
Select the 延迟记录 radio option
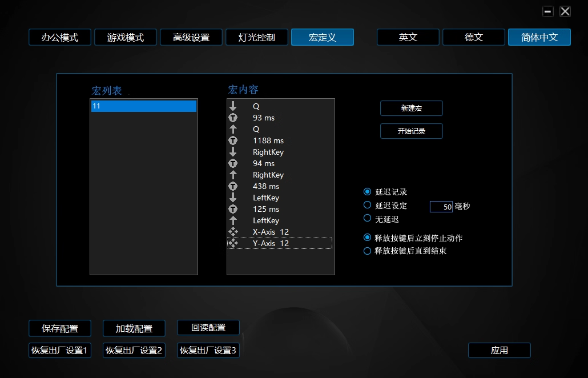(x=367, y=192)
